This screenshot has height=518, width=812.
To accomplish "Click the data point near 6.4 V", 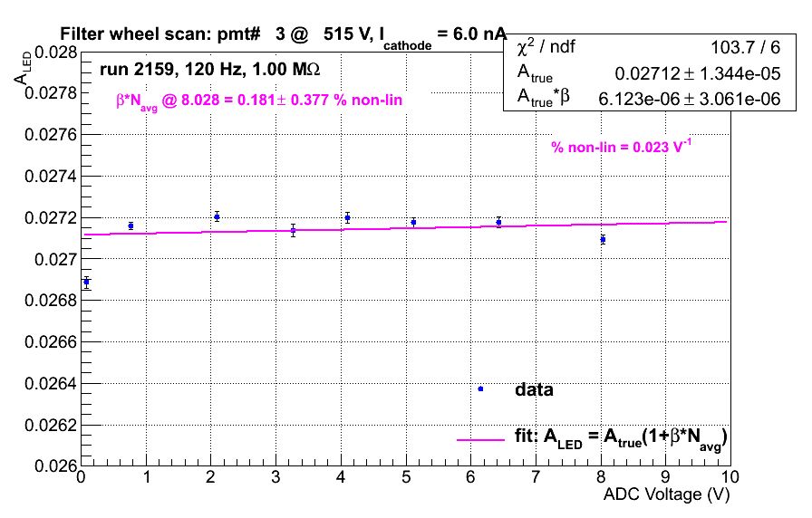I will 498,223.
